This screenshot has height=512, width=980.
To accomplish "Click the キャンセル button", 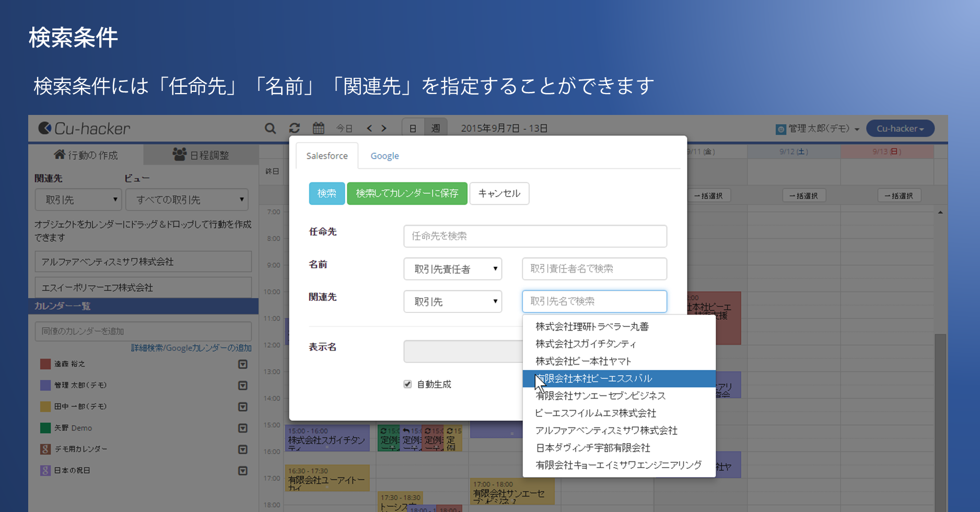I will 499,193.
